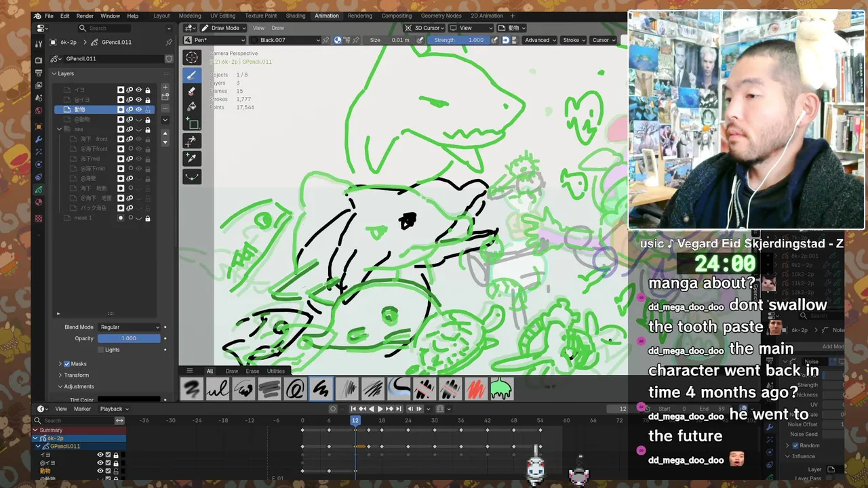868x488 pixels.
Task: Disable the Masks checkbox
Action: 66,364
